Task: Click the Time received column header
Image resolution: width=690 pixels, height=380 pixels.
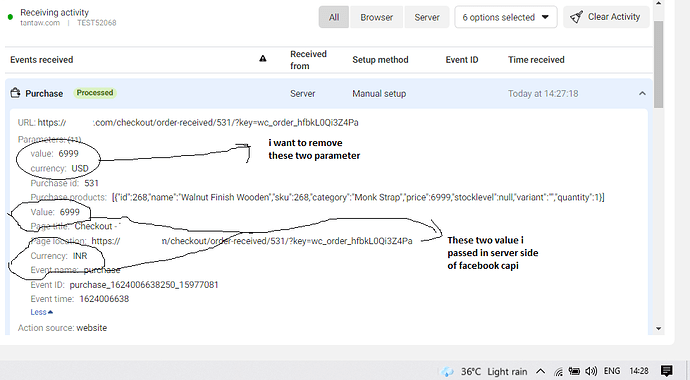Action: tap(536, 60)
